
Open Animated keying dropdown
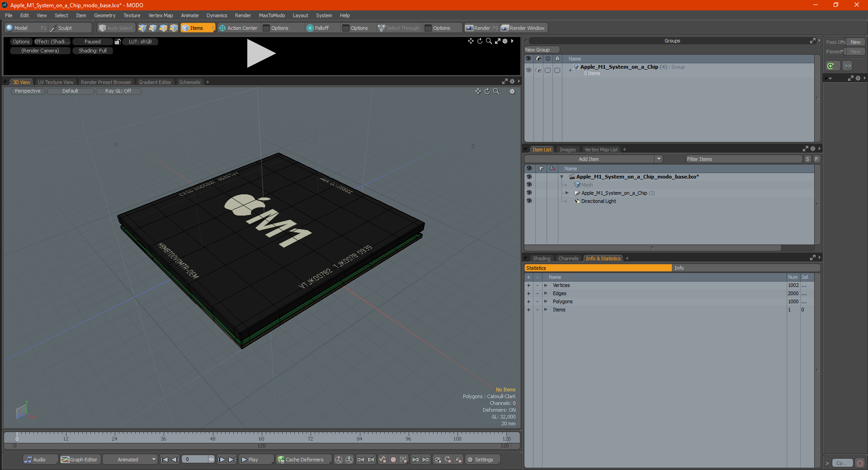(130, 460)
